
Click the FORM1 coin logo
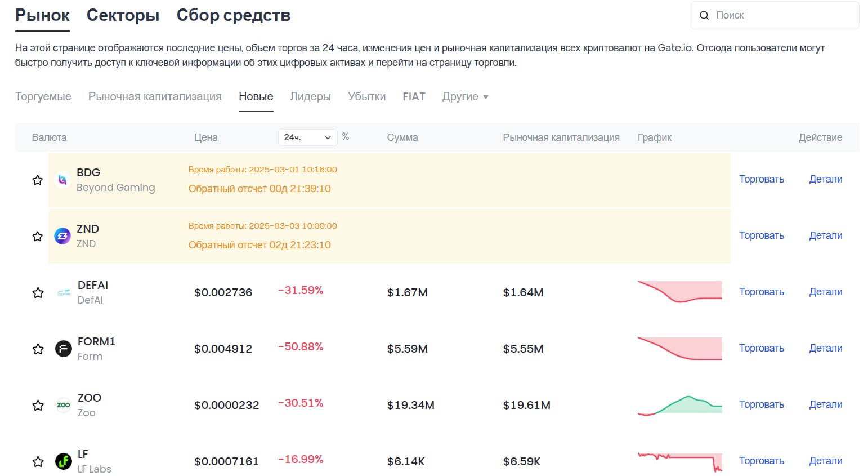pos(64,349)
